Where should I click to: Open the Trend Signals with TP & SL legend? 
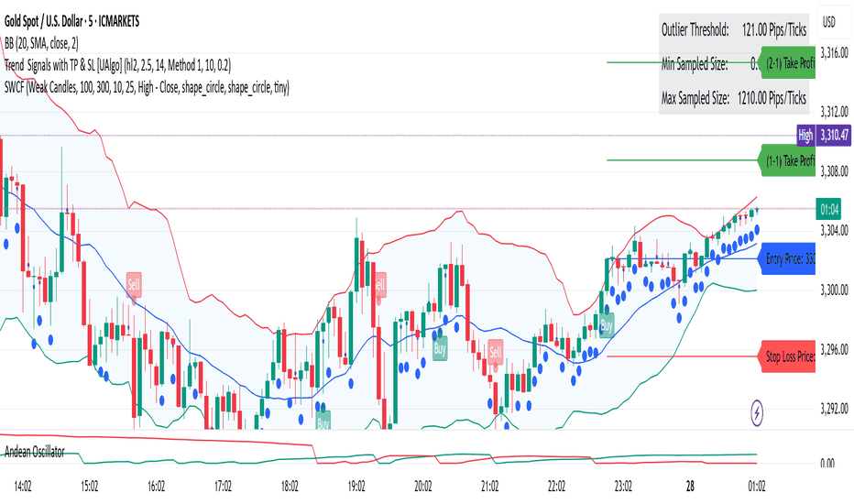click(x=117, y=65)
